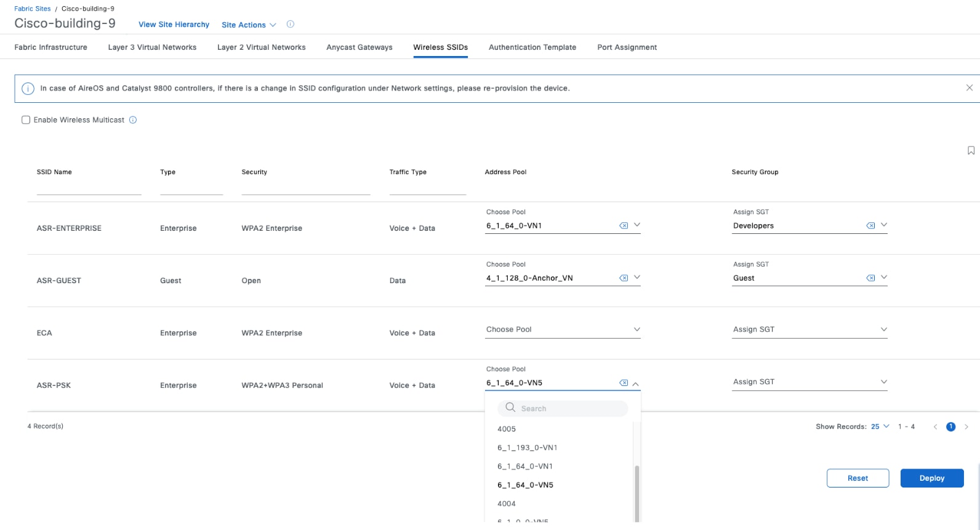Open Anycast Gateways tab
The width and height of the screenshot is (980, 530).
click(x=359, y=47)
